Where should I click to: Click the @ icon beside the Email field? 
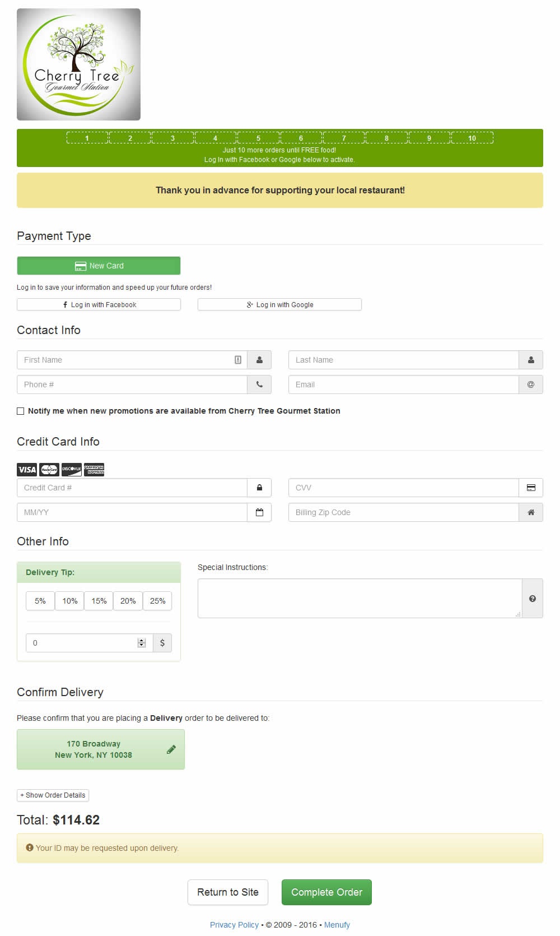tap(531, 384)
